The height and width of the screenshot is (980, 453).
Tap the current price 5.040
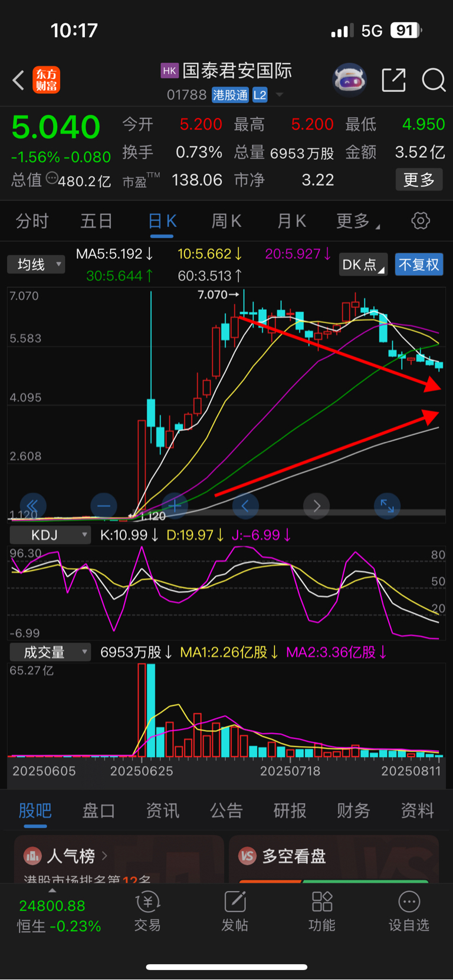pos(56,127)
